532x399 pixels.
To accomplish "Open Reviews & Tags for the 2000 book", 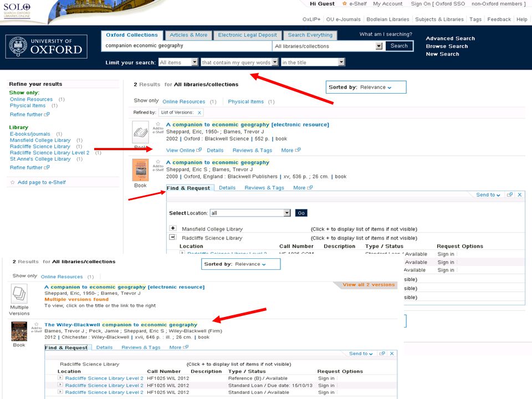I will click(264, 188).
